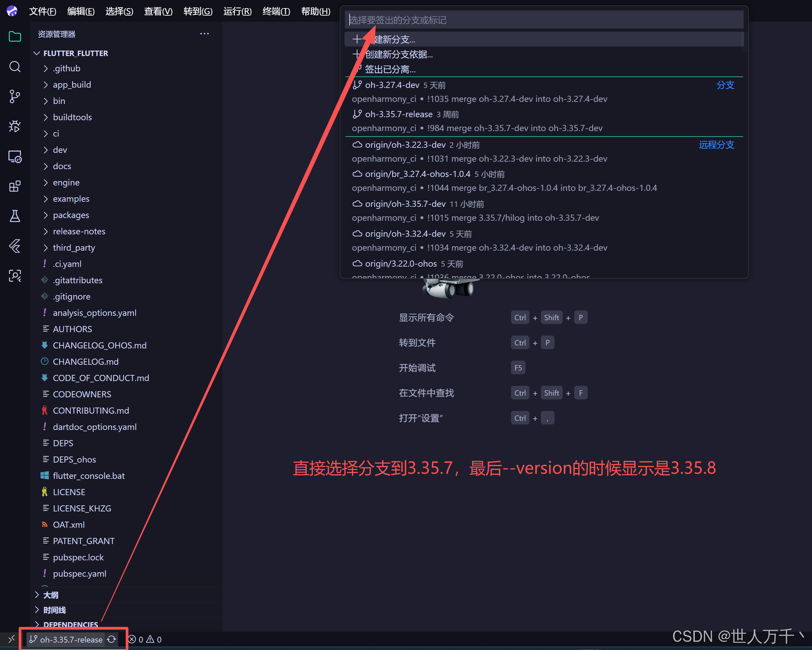Click the errors and warnings status indicator

[x=144, y=639]
